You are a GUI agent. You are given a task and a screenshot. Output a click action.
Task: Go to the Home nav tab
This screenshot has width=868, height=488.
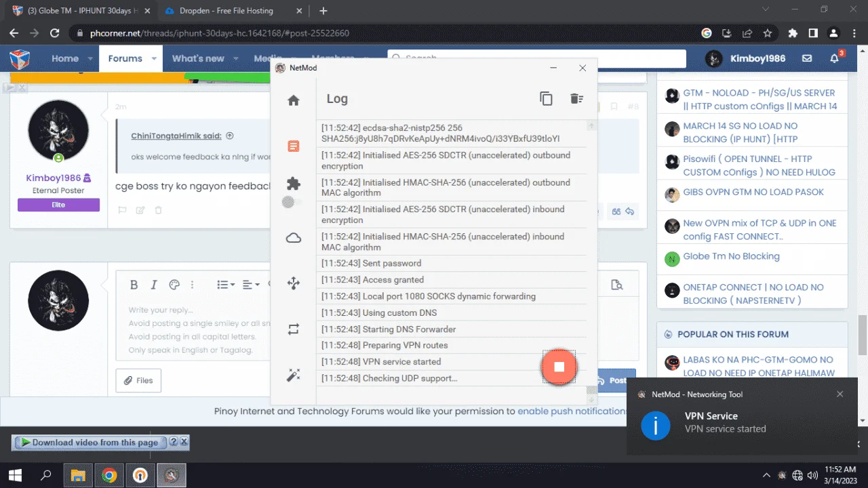pos(65,59)
